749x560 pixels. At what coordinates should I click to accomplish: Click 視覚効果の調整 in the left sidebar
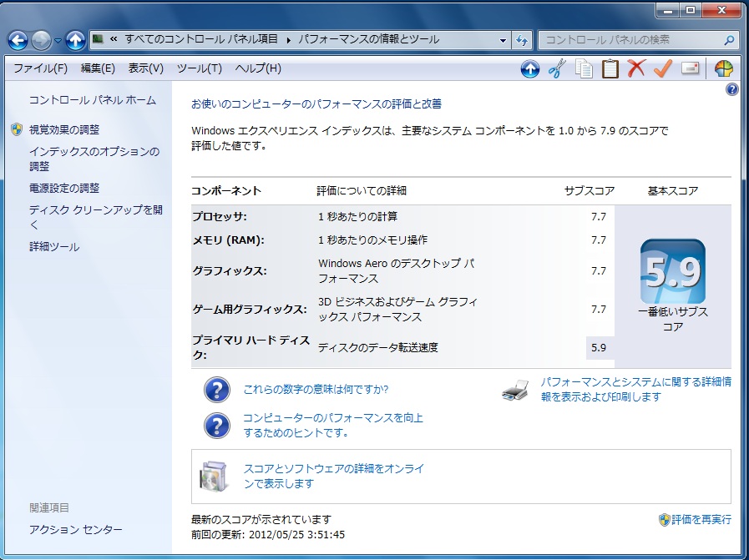63,129
